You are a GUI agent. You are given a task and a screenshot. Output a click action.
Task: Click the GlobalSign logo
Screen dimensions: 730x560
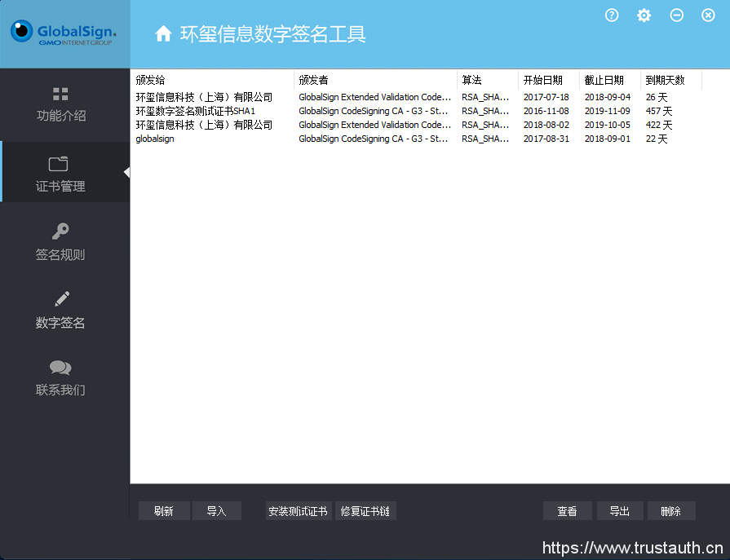[x=64, y=32]
